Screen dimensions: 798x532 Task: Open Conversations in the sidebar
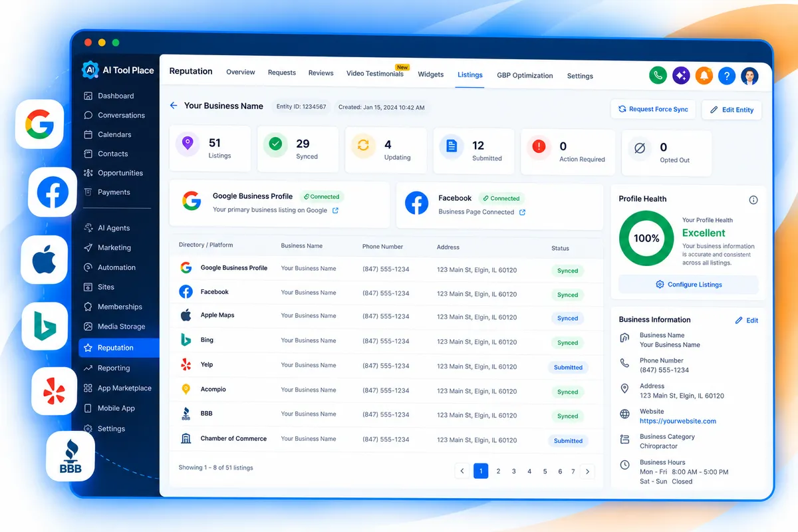[x=114, y=115]
